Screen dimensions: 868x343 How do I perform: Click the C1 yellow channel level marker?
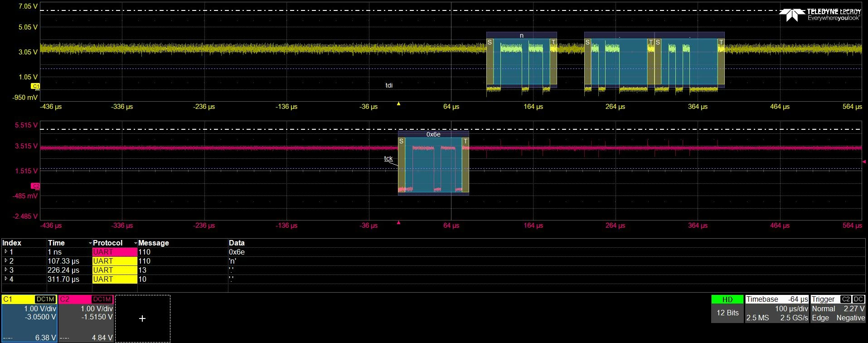tap(35, 86)
